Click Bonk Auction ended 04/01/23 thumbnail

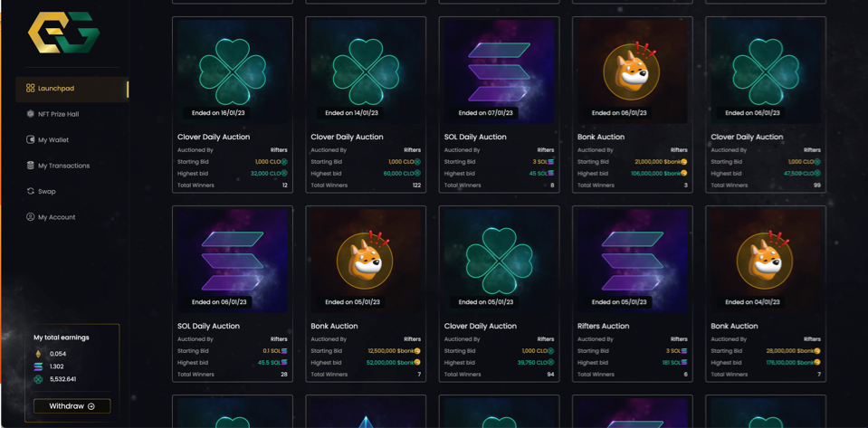[x=765, y=261]
